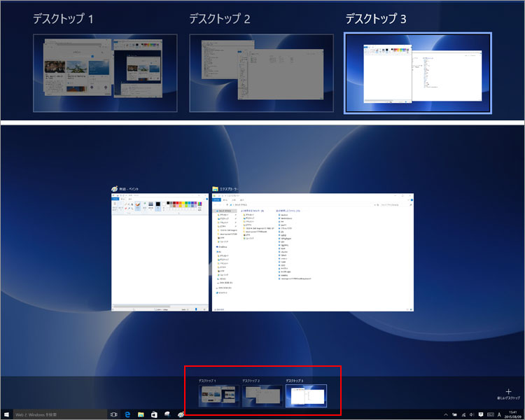
Task: Open the OneDrive cloud tray icon
Action: [455, 414]
